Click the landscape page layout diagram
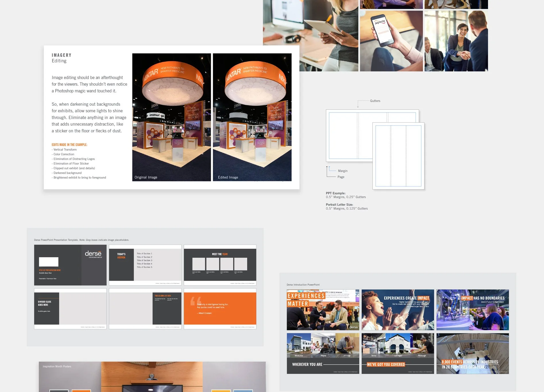 tap(349, 136)
